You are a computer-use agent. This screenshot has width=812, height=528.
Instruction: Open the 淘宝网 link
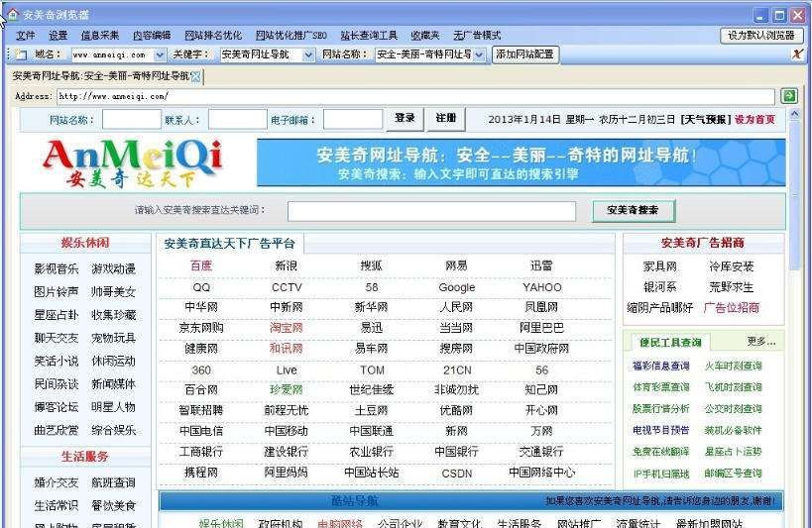[x=286, y=328]
